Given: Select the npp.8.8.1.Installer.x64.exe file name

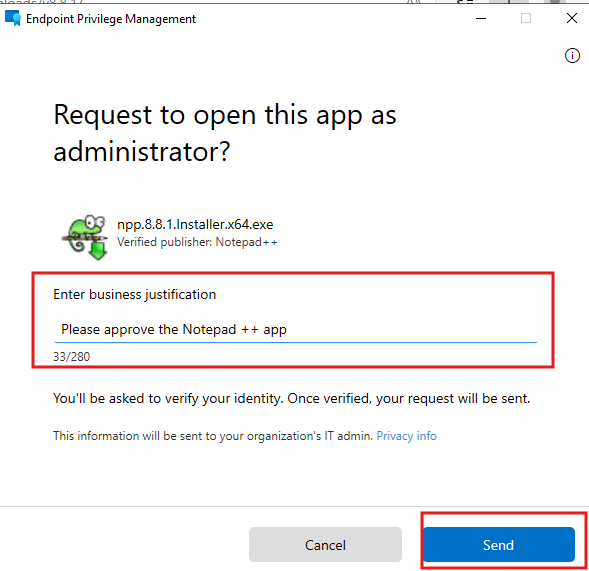Looking at the screenshot, I should tap(195, 224).
